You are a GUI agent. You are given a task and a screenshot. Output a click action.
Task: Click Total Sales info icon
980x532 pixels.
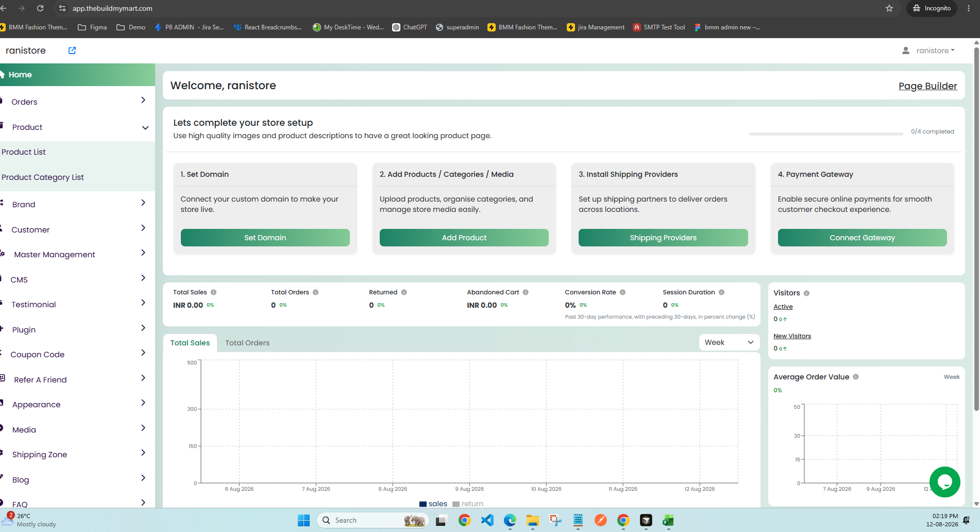click(x=213, y=292)
